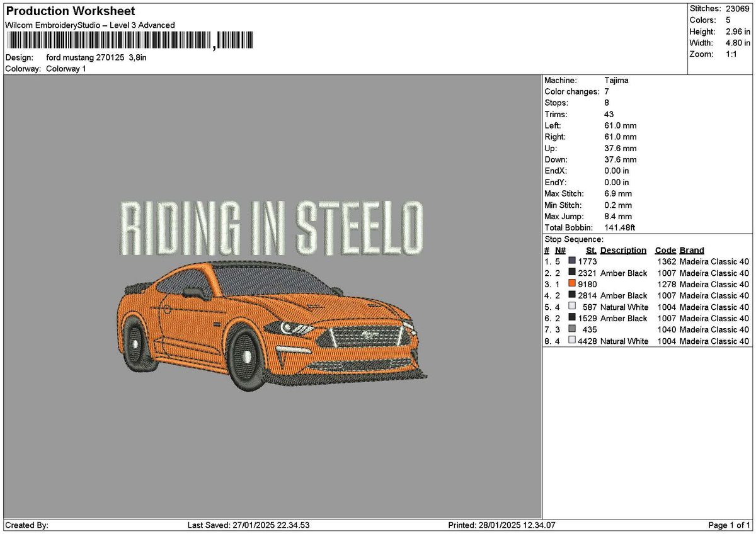Select the 'Colorway 1' value
The height and width of the screenshot is (534, 756).
66,69
